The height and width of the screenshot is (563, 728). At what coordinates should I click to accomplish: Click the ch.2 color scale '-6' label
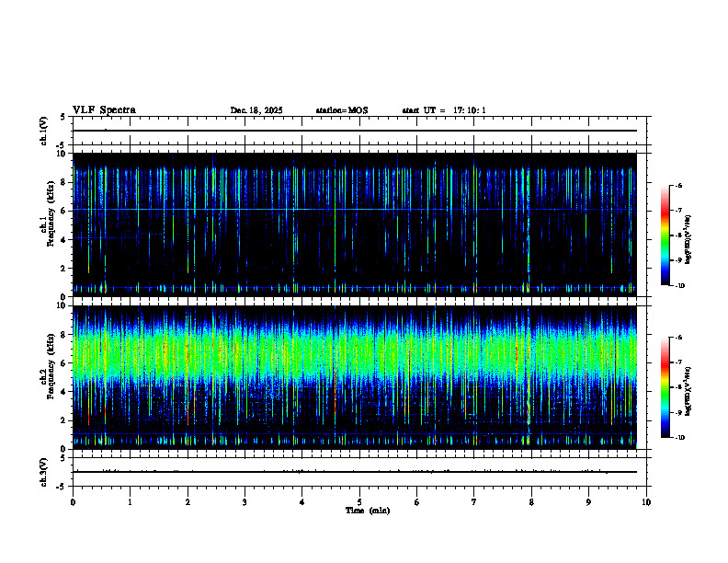[x=678, y=338]
